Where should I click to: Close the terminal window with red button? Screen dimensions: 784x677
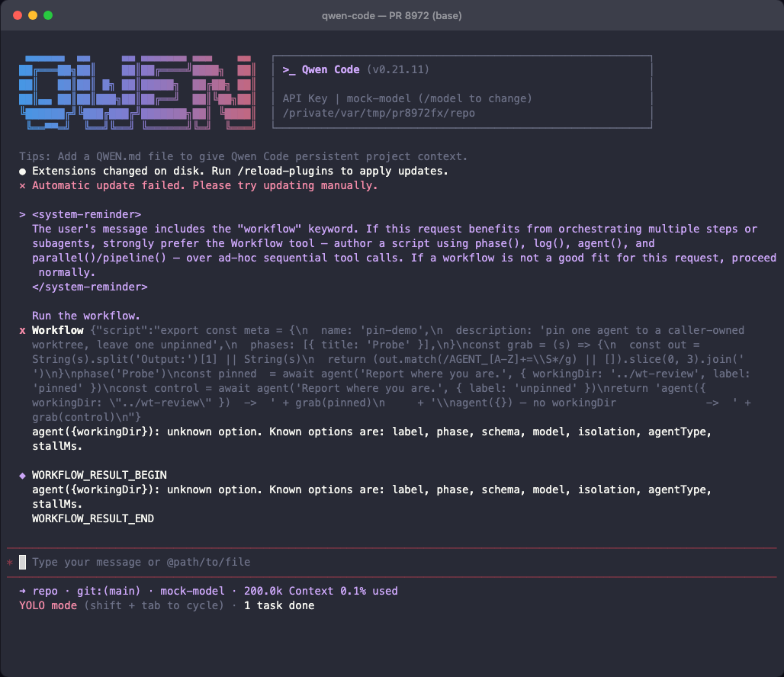point(18,15)
